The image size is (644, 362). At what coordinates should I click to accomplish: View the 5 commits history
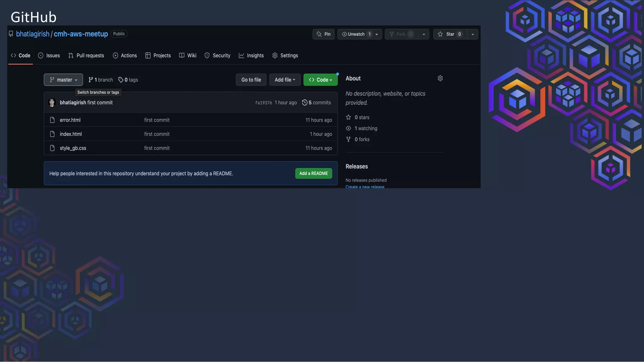click(x=316, y=102)
